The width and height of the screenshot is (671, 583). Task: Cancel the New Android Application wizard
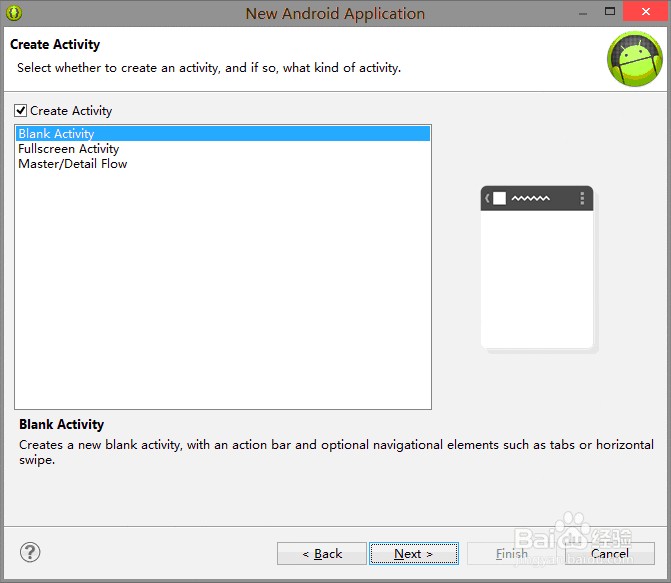610,553
